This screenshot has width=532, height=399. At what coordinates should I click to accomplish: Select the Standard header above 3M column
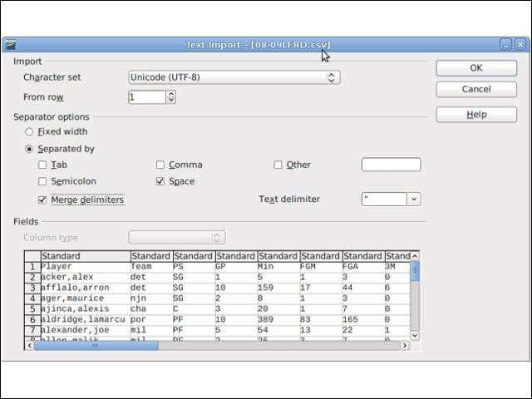[398, 256]
